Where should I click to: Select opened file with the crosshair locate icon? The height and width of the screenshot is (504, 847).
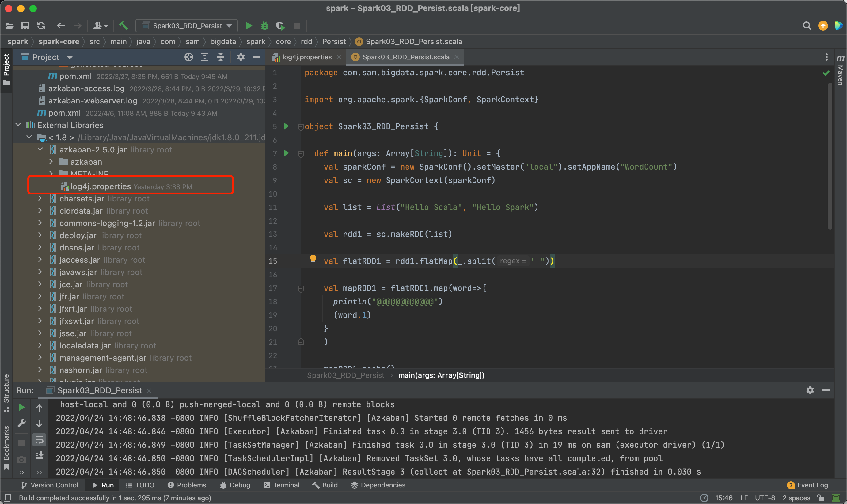tap(189, 57)
